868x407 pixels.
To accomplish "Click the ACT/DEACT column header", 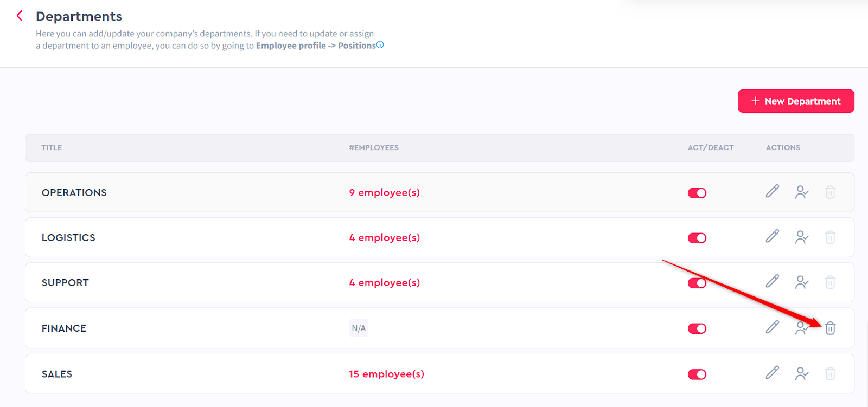I will point(711,148).
